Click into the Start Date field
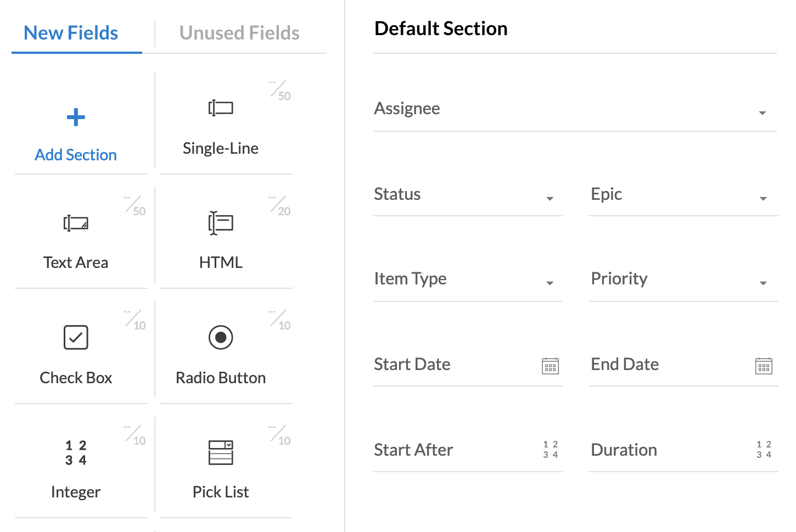Screen dimensions: 796x532 (x=468, y=365)
